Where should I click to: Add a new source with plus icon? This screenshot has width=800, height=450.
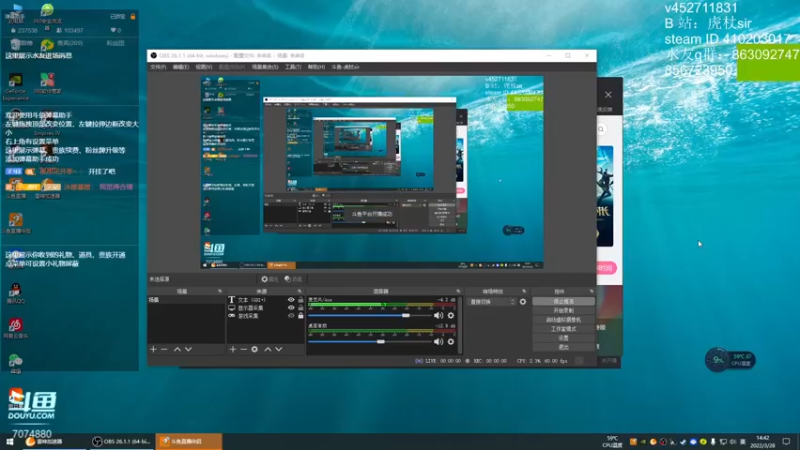pos(233,349)
